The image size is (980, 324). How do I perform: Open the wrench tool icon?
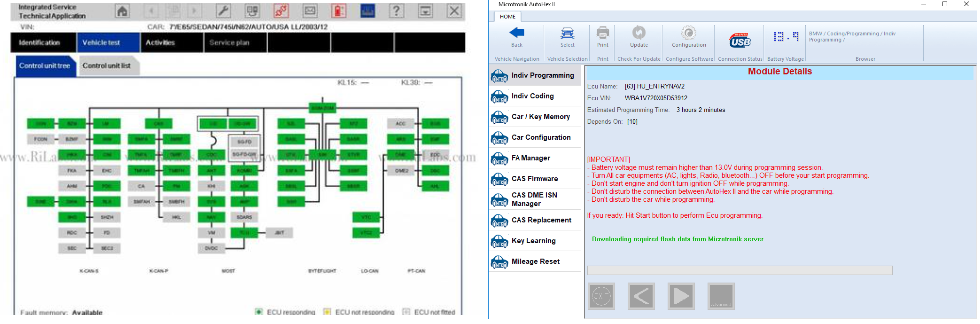click(x=223, y=11)
